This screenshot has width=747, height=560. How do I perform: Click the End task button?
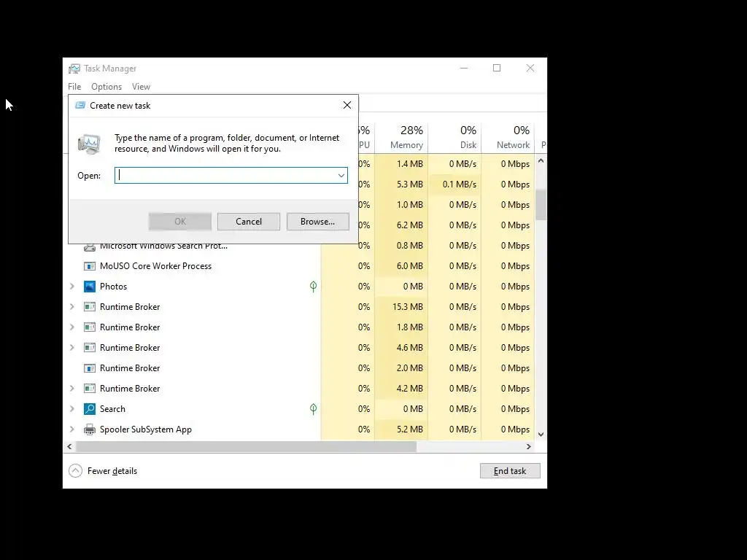click(510, 471)
